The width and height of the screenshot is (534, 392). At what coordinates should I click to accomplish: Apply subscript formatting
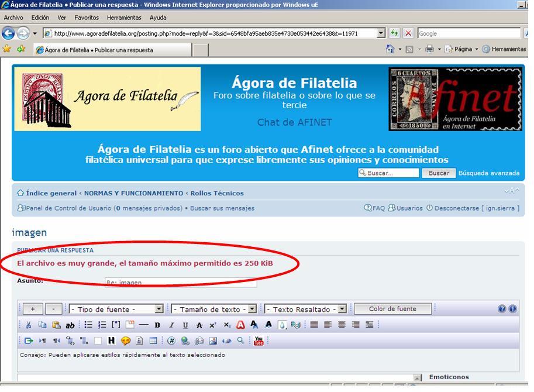pyautogui.click(x=227, y=325)
